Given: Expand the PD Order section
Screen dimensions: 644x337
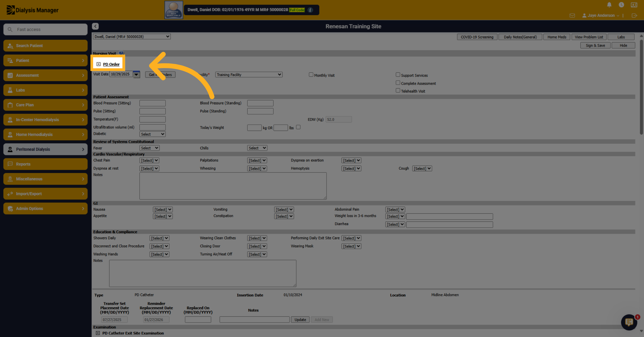Looking at the screenshot, I should pos(98,64).
